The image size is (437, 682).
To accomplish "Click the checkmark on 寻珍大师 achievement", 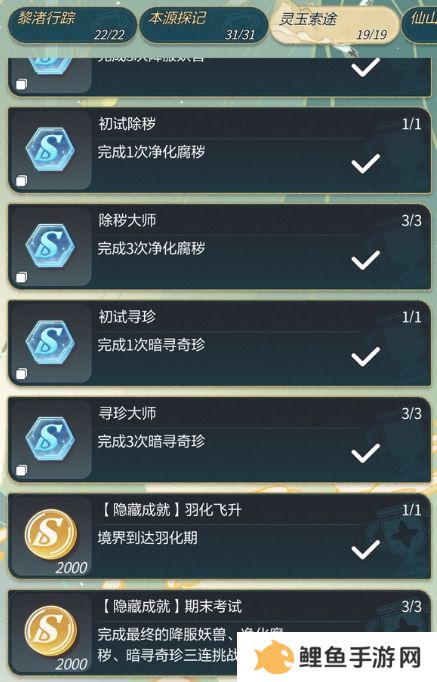I will coord(365,453).
